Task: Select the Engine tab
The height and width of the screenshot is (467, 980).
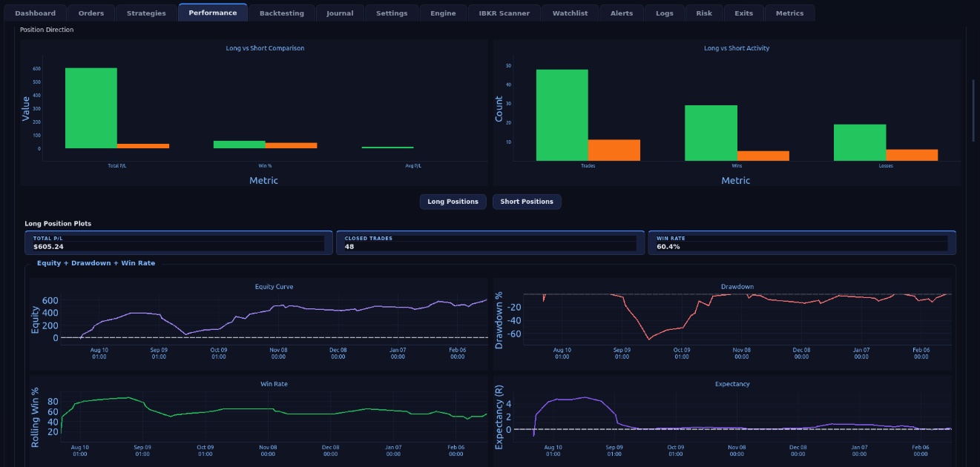Action: [x=442, y=13]
